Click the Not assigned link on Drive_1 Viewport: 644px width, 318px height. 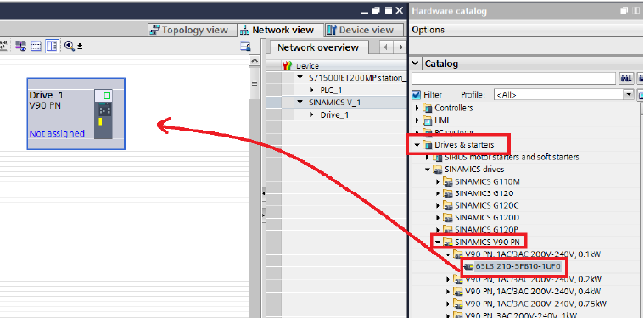57,133
